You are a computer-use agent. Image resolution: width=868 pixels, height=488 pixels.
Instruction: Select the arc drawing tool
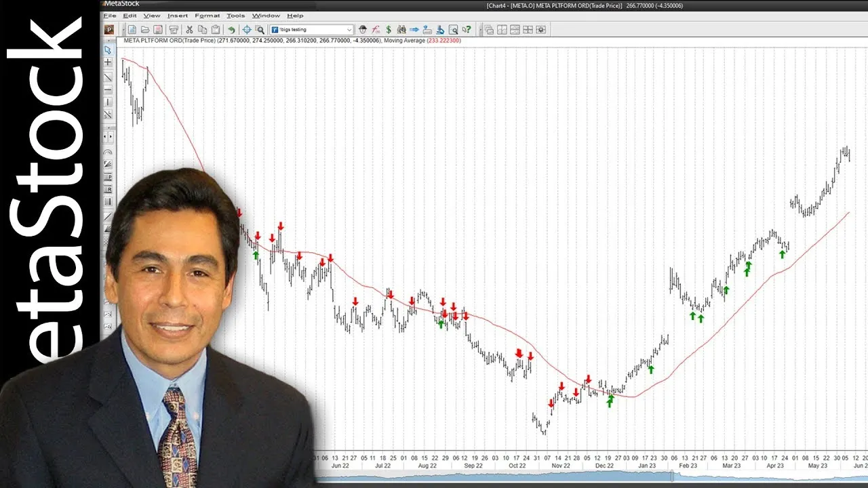click(x=108, y=152)
